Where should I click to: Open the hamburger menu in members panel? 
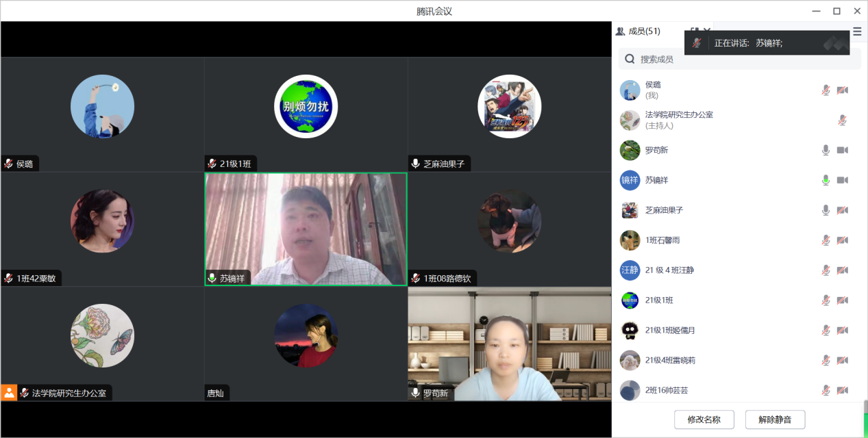857,31
